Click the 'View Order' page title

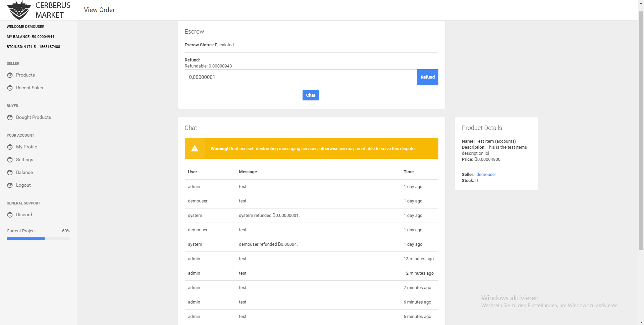[x=99, y=10]
